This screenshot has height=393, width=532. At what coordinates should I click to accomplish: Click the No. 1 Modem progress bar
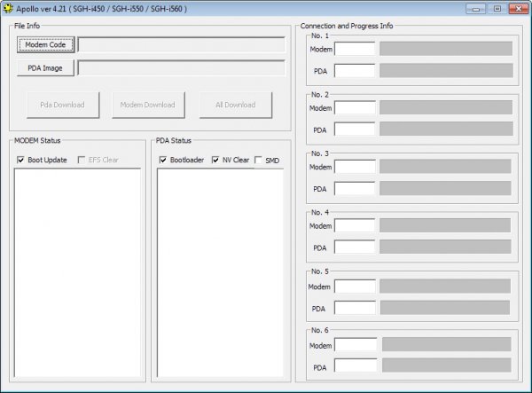click(x=446, y=49)
